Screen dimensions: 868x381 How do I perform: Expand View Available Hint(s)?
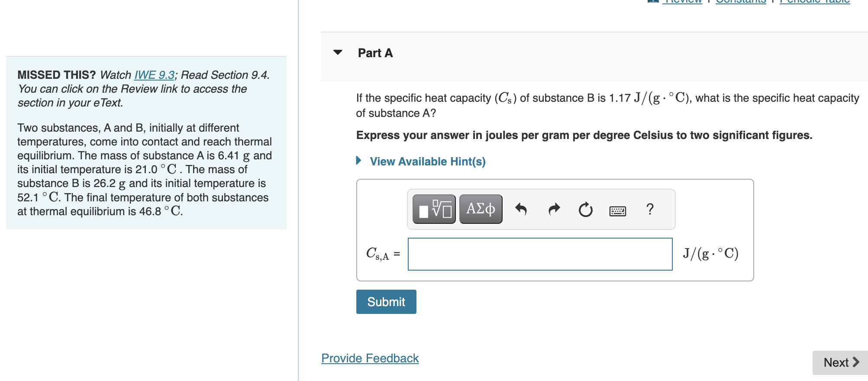click(x=426, y=161)
